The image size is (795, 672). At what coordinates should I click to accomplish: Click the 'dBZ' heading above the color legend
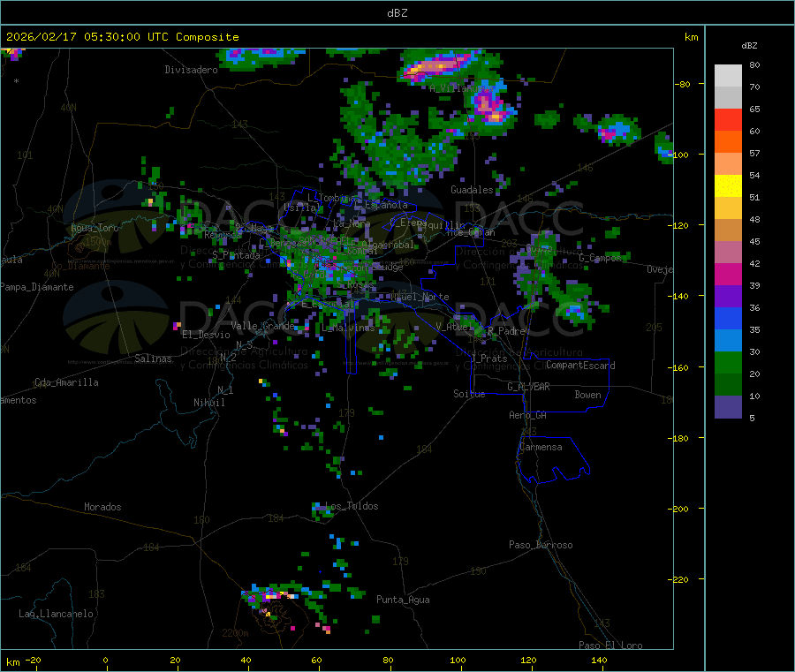(749, 46)
